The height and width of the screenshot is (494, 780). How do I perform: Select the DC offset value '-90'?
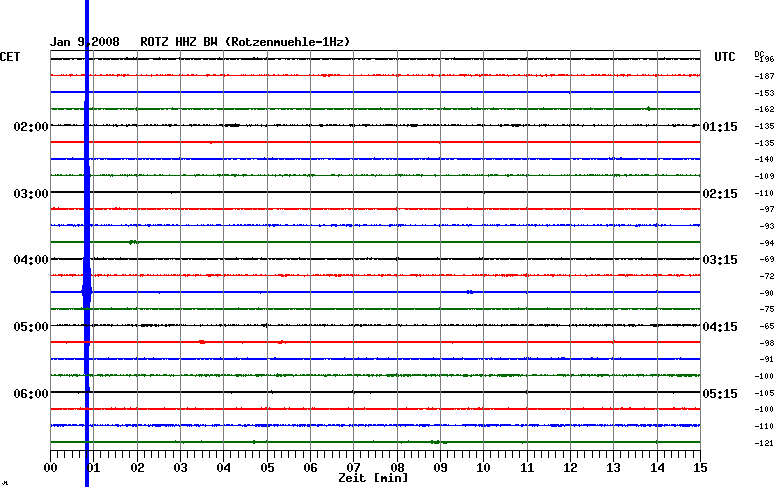[766, 294]
